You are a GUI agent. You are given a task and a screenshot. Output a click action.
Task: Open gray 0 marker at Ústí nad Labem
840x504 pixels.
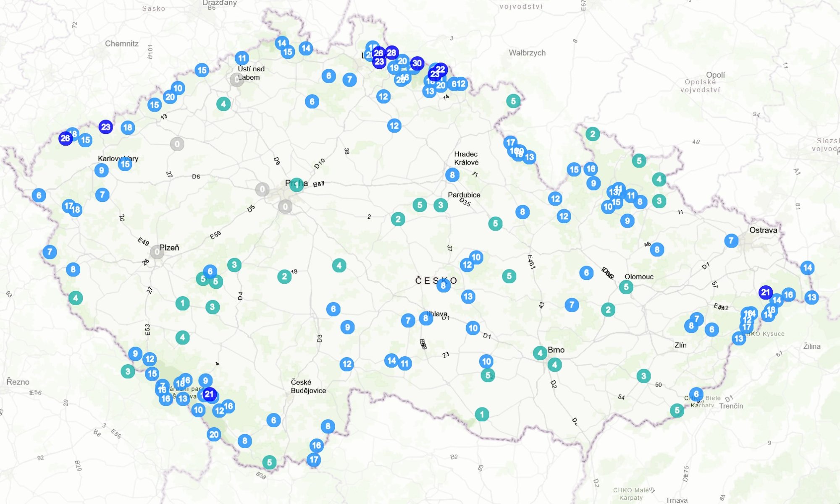[x=236, y=79]
